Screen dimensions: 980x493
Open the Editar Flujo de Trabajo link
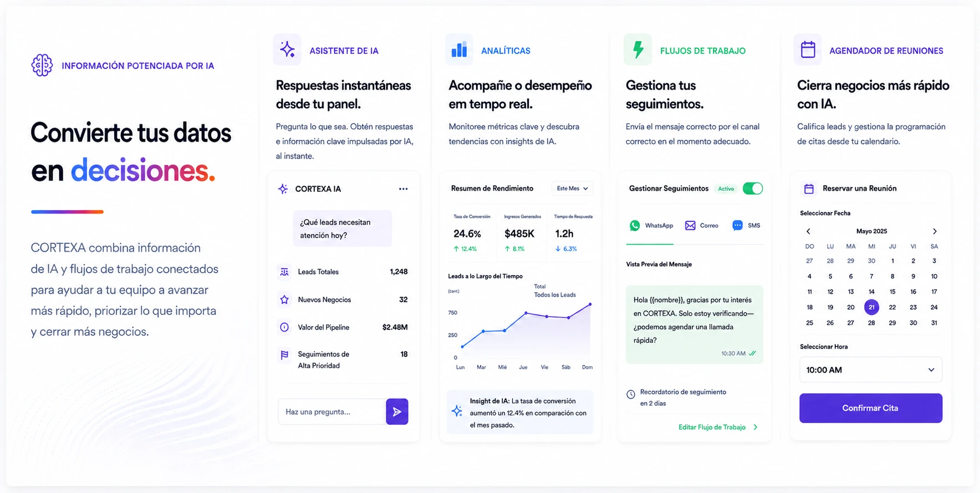pyautogui.click(x=718, y=427)
